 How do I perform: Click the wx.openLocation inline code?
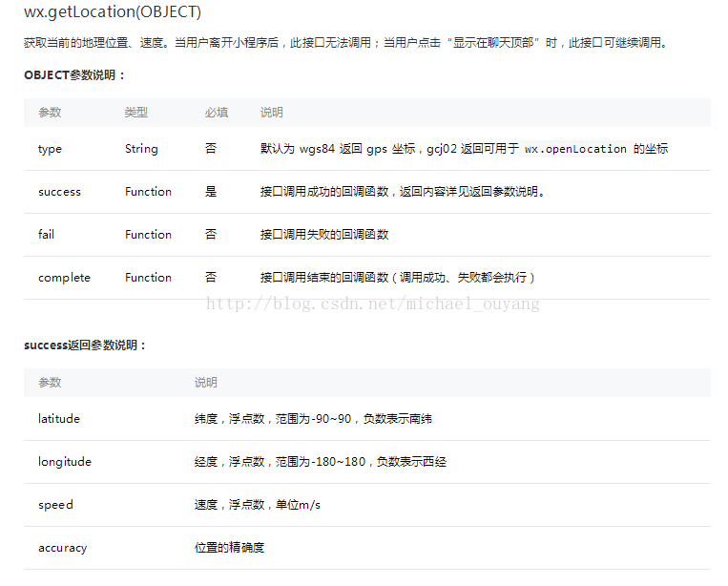tap(575, 149)
